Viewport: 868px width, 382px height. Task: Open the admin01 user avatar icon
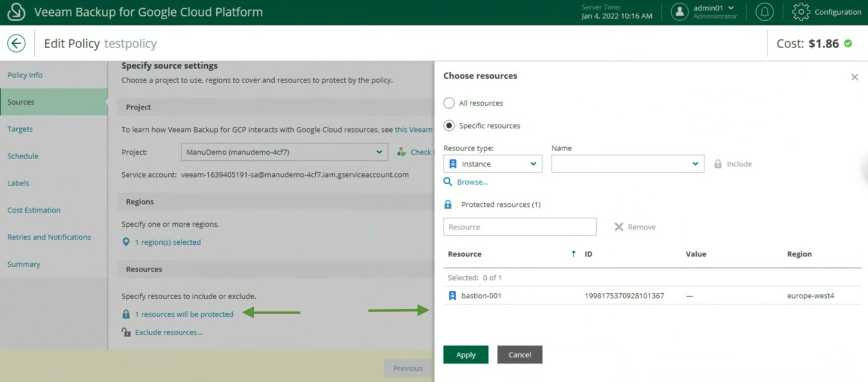point(680,12)
